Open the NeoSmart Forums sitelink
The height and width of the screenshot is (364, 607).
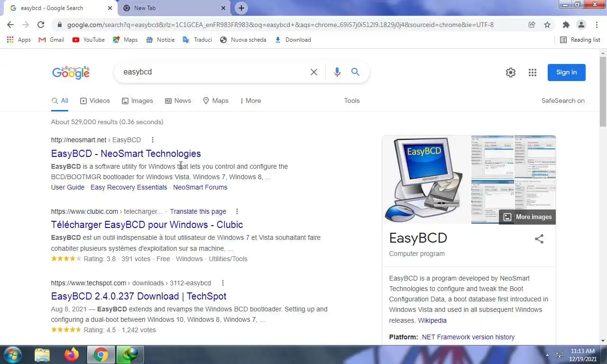(200, 187)
